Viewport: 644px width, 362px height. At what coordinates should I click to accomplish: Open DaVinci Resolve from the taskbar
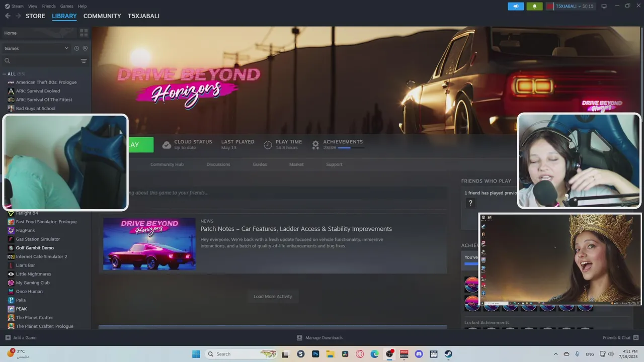[345, 354]
